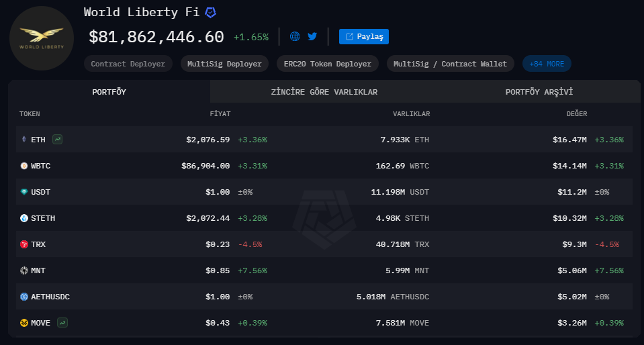Image resolution: width=644 pixels, height=345 pixels.
Task: Click the WBTC token icon
Action: (24, 166)
